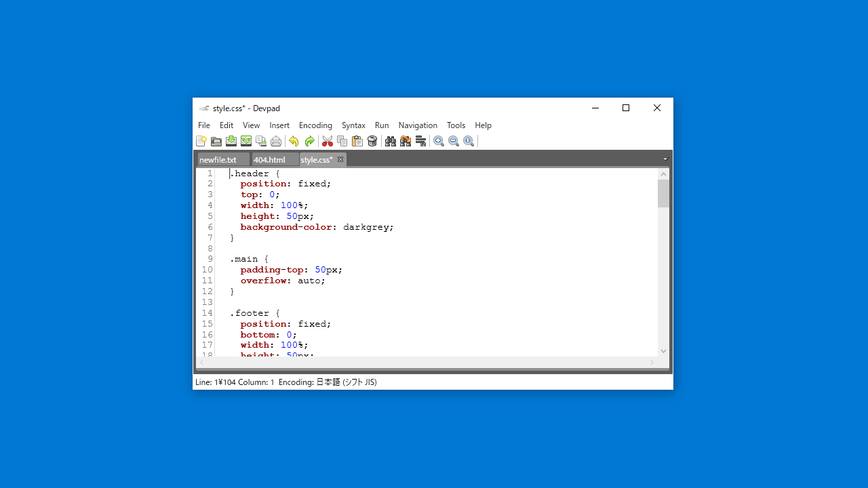Click the Go to Line icon
Viewport: 868px width, 488px height.
point(420,141)
